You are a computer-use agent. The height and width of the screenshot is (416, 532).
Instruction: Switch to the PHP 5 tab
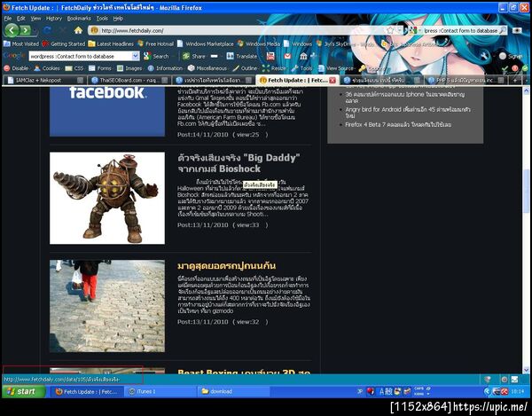[x=465, y=80]
